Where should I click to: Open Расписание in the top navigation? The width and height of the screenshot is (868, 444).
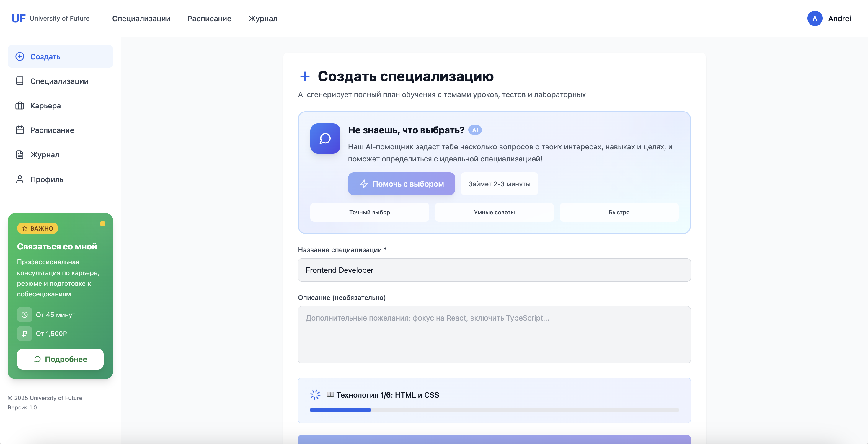click(x=209, y=19)
